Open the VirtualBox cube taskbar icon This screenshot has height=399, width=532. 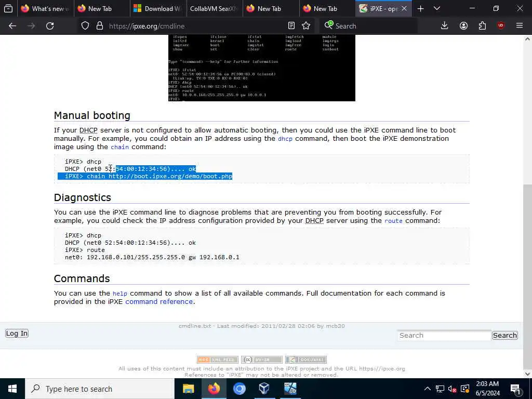(x=264, y=389)
